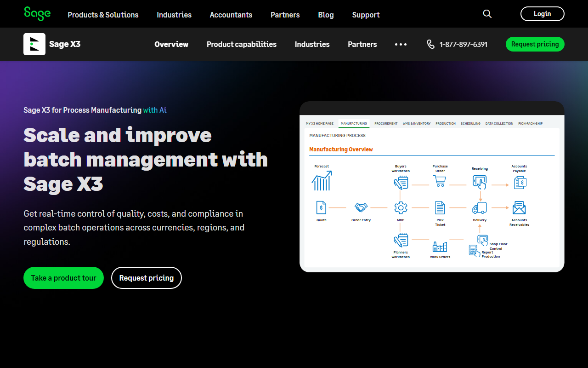Click the Purchase Order cart icon
The width and height of the screenshot is (588, 368).
[x=440, y=181]
